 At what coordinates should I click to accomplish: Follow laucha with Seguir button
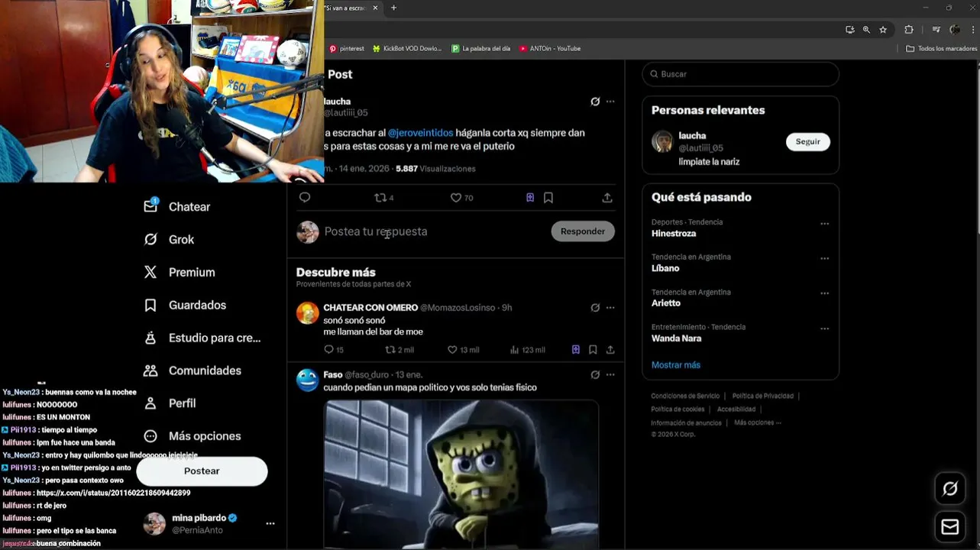tap(807, 142)
